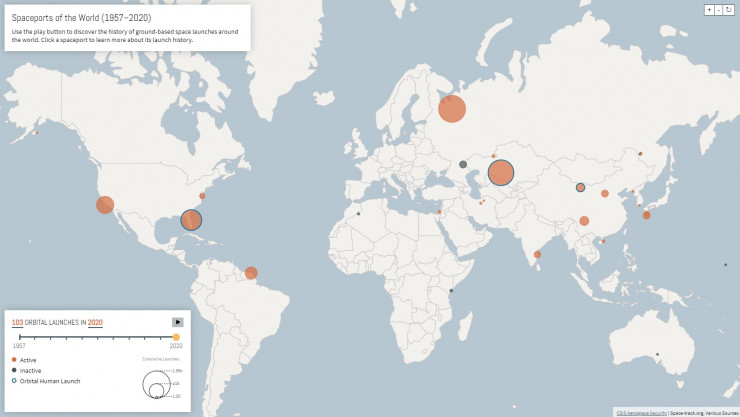Select the large outlined spaceport in Kazakhstan
The height and width of the screenshot is (417, 740).
coord(501,173)
